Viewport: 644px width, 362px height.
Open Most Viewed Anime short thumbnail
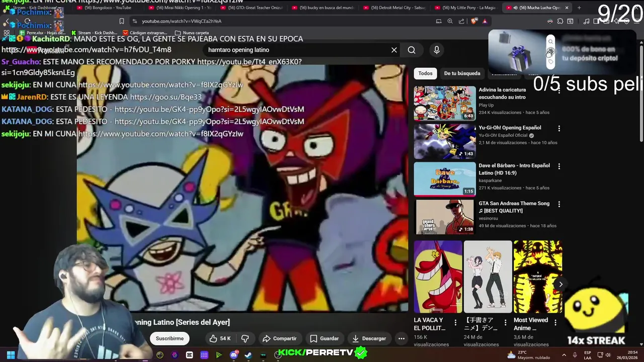[x=538, y=277]
